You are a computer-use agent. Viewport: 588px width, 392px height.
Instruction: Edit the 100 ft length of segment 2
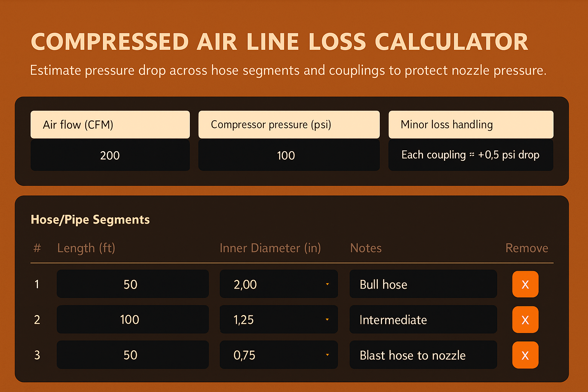[x=132, y=319]
